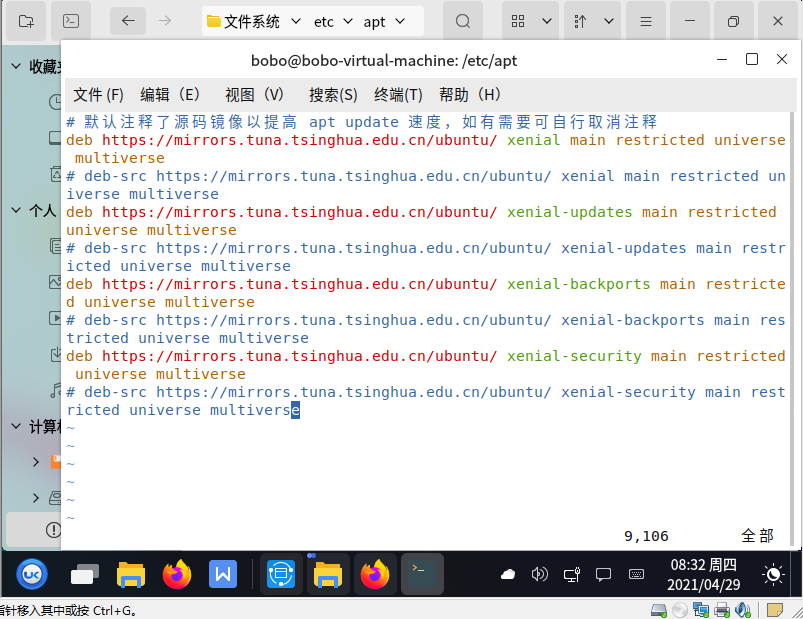803x619 pixels.
Task: Open the 搜索(S) terminal menu
Action: coord(333,95)
